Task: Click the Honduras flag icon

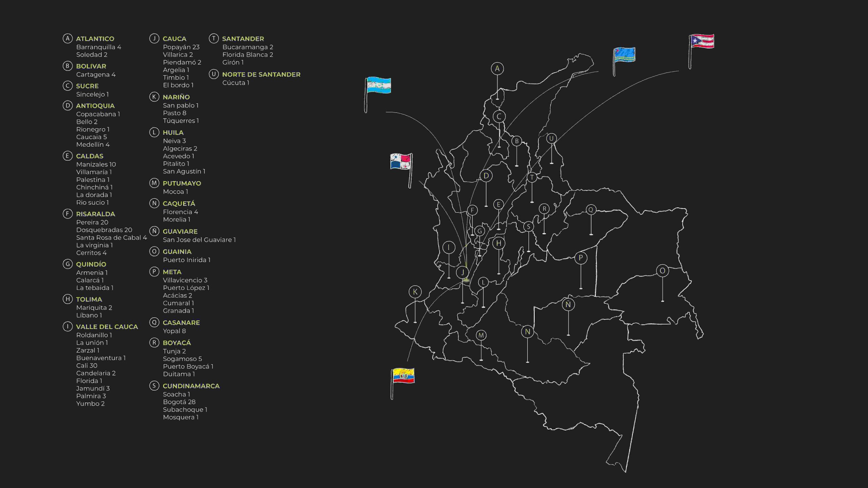Action: pyautogui.click(x=379, y=85)
